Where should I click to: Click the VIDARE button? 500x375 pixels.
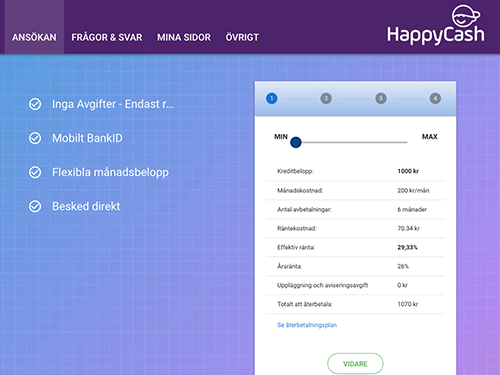tap(355, 364)
